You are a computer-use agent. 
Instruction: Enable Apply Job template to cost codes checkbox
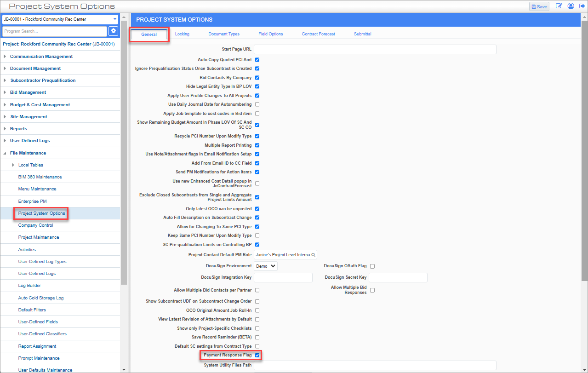pyautogui.click(x=257, y=114)
